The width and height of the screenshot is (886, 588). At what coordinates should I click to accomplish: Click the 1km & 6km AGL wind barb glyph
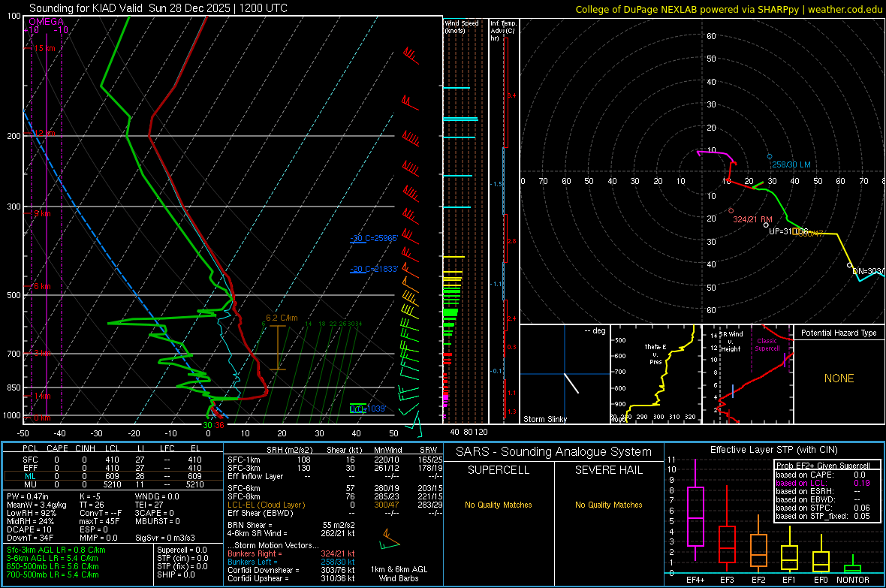390,540
